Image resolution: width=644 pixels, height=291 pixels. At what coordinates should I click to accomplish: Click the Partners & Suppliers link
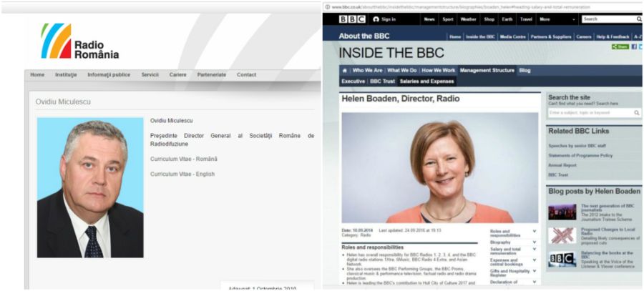click(x=551, y=36)
